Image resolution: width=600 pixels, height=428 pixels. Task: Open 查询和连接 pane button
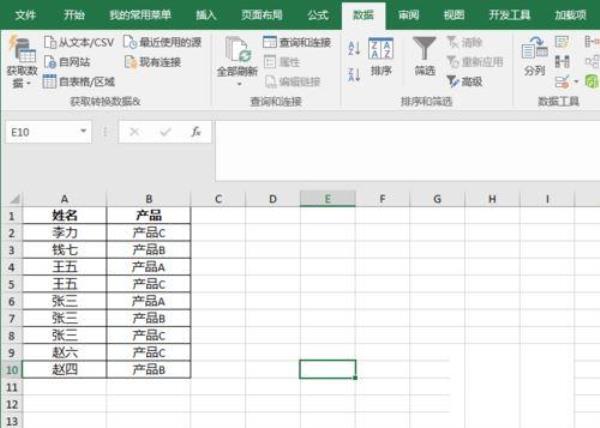tap(297, 42)
